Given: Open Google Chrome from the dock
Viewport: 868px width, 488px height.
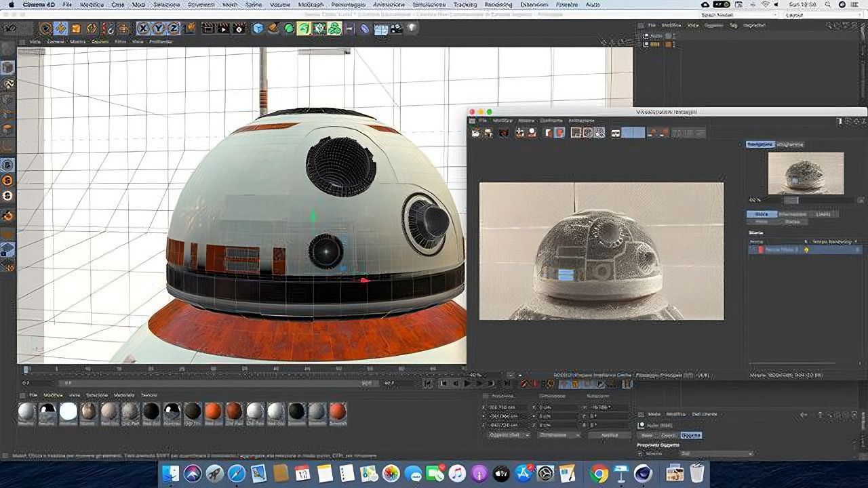Looking at the screenshot, I should coord(598,473).
